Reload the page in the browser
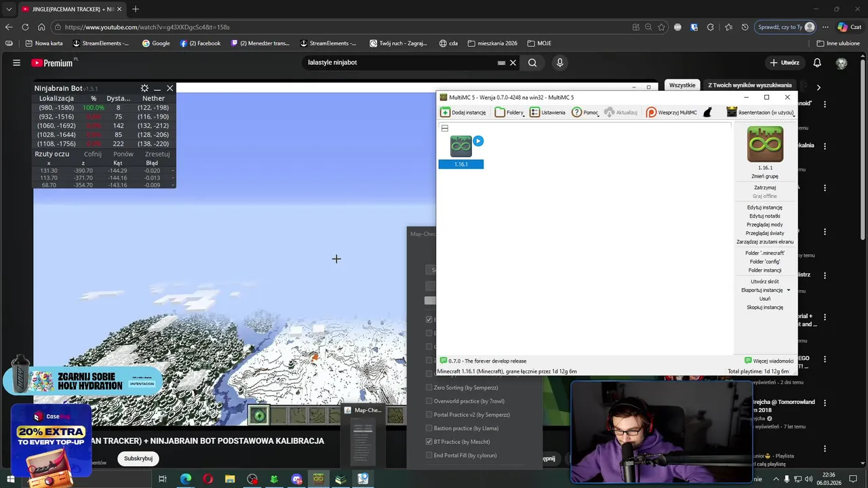868x488 pixels. 25,27
